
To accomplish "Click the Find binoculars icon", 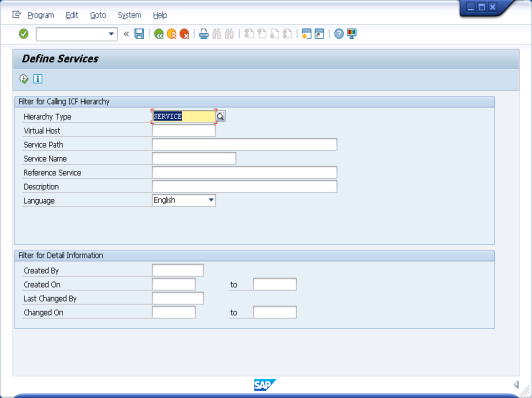I will click(216, 34).
